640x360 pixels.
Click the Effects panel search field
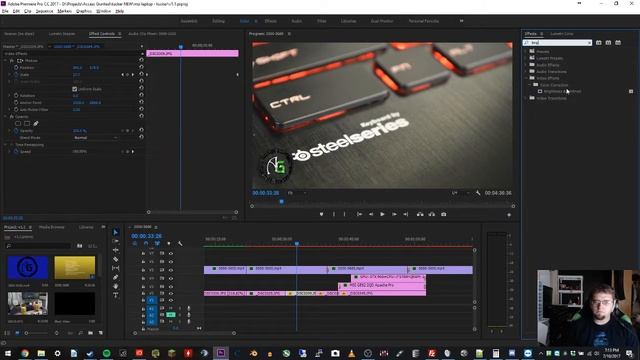pyautogui.click(x=557, y=42)
